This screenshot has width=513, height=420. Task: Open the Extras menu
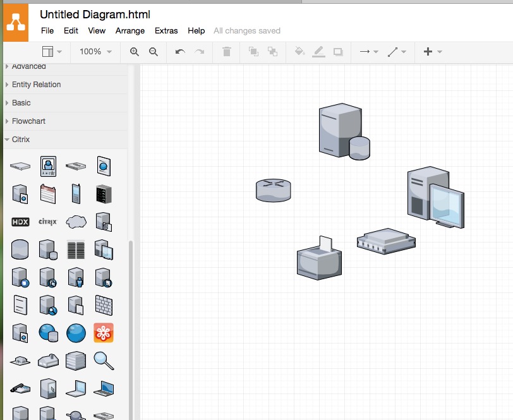pyautogui.click(x=166, y=30)
